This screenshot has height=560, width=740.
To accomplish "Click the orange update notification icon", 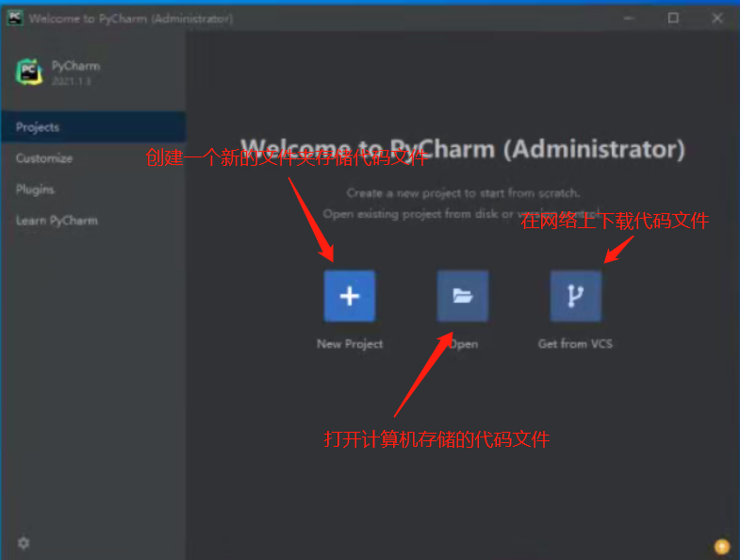I will pyautogui.click(x=721, y=546).
